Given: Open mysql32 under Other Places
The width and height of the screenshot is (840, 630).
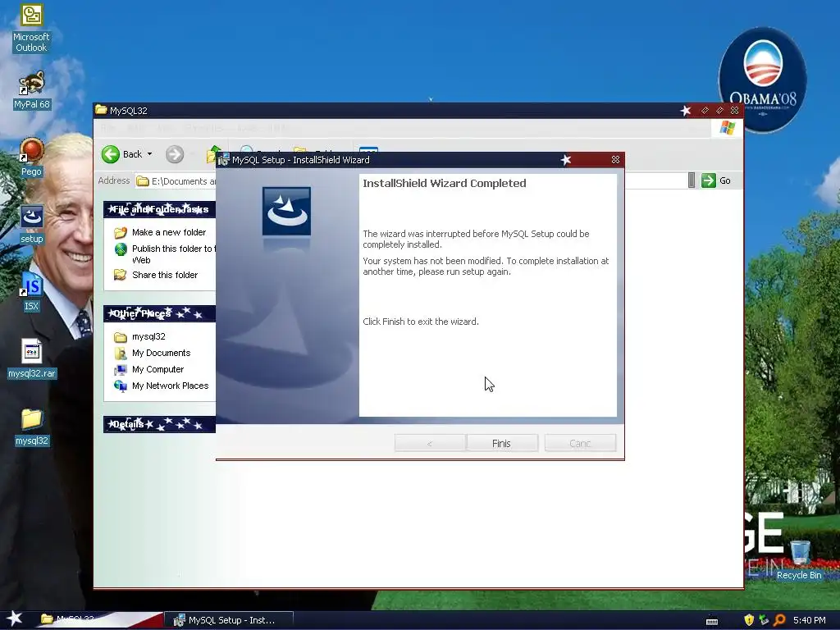Looking at the screenshot, I should point(148,336).
